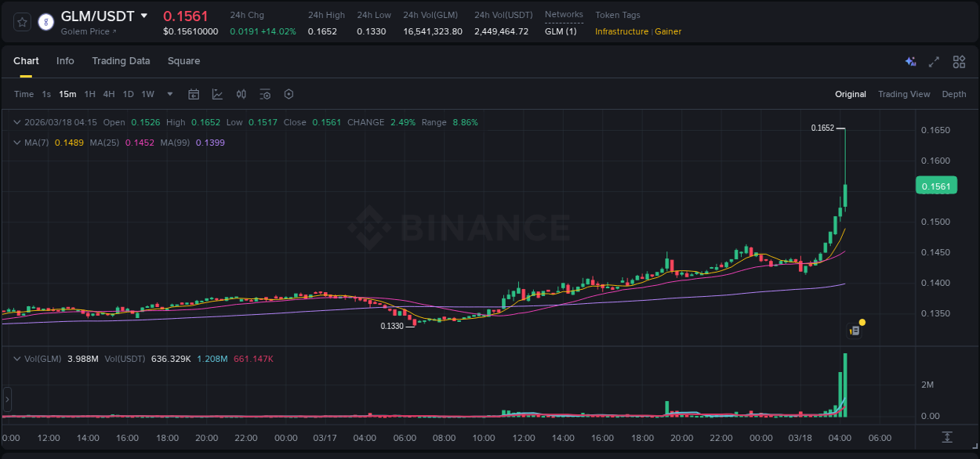
Task: Click the yellow price marker dot on chart
Action: (x=862, y=322)
